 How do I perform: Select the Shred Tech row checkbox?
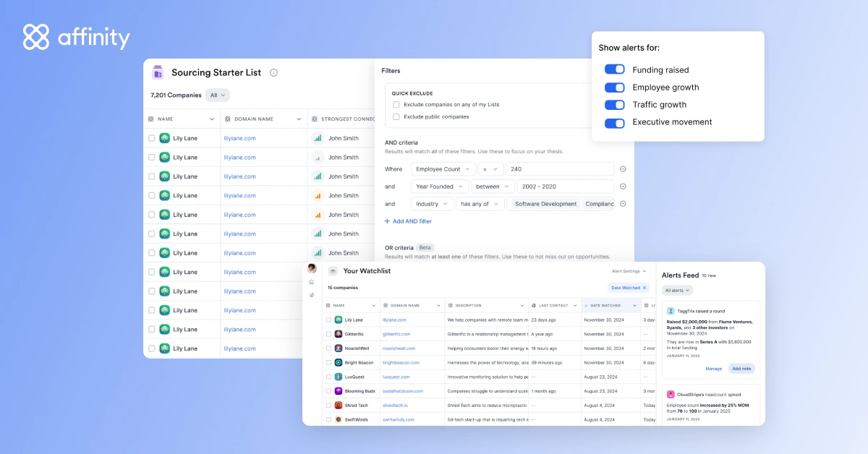[328, 406]
